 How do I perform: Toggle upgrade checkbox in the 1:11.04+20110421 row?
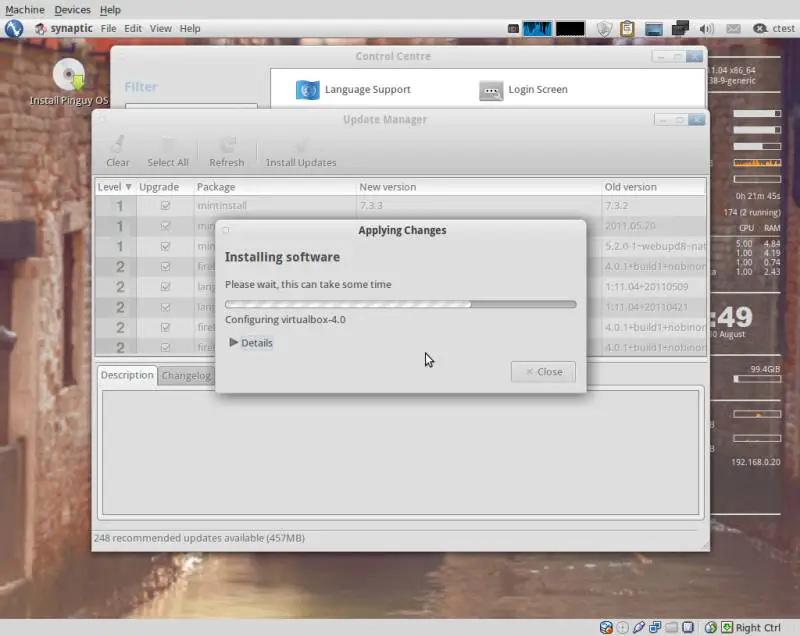click(165, 307)
